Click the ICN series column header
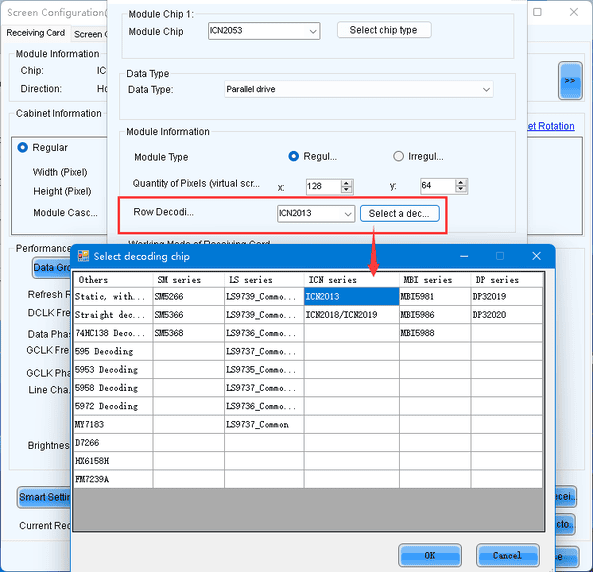593x572 pixels. point(351,280)
